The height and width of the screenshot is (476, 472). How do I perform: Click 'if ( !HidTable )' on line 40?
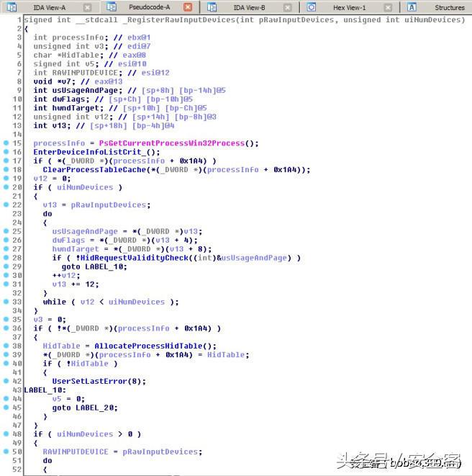pyautogui.click(x=80, y=364)
